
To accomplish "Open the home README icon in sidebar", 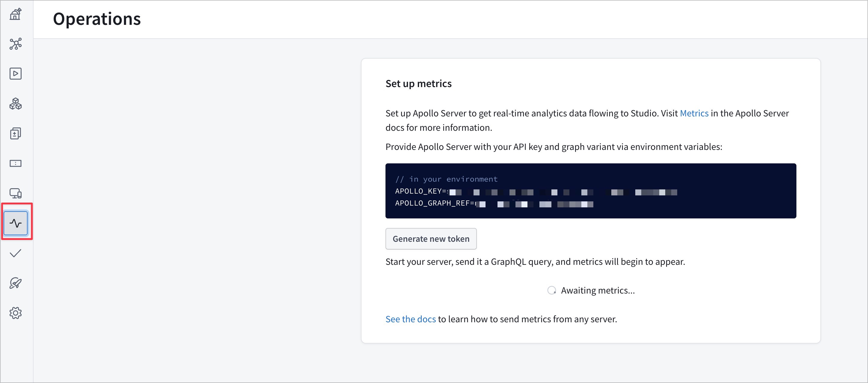I will pyautogui.click(x=16, y=14).
